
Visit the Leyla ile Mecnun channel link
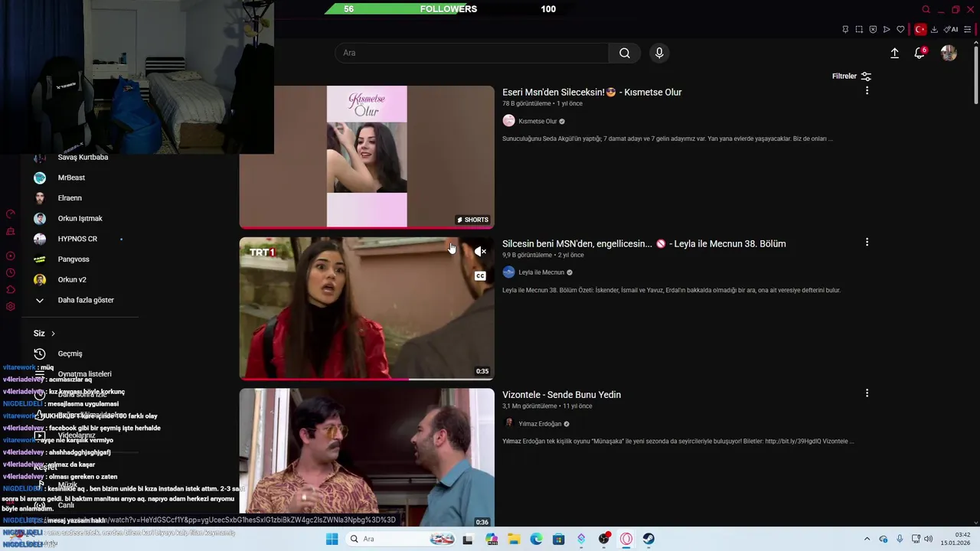coord(541,272)
